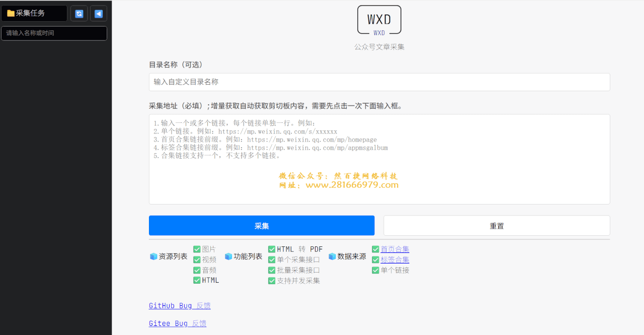Click the refresh/sync icon in the sidebar
This screenshot has height=335, width=644.
[78, 13]
